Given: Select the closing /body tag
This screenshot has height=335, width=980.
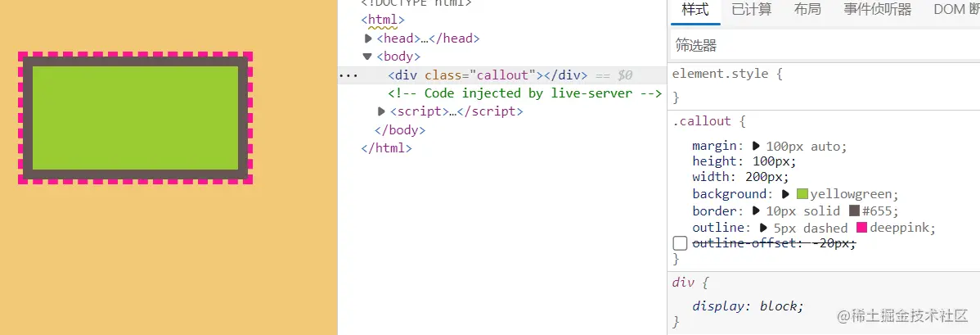Looking at the screenshot, I should 399,130.
